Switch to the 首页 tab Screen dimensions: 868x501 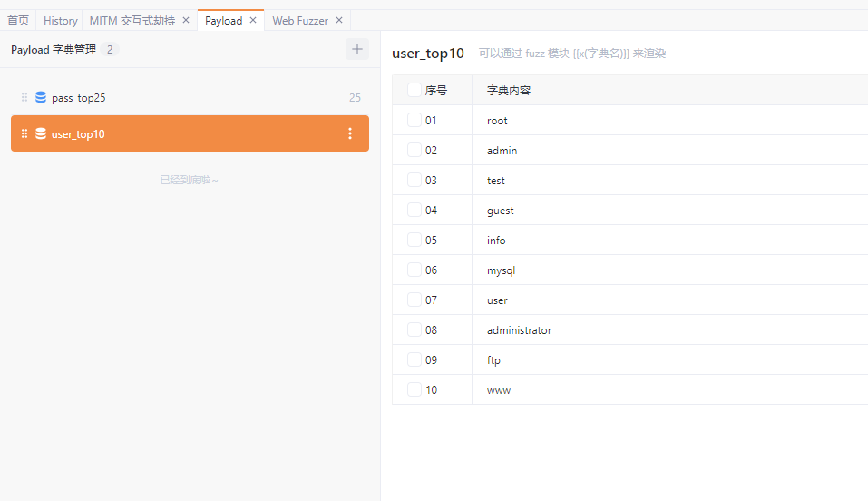coord(18,21)
